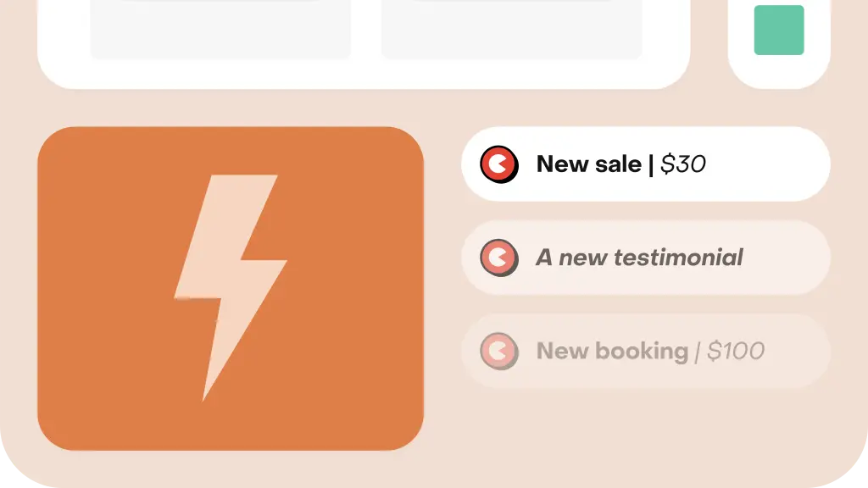Click the New booking label text
Image resolution: width=868 pixels, height=488 pixels.
(x=612, y=352)
